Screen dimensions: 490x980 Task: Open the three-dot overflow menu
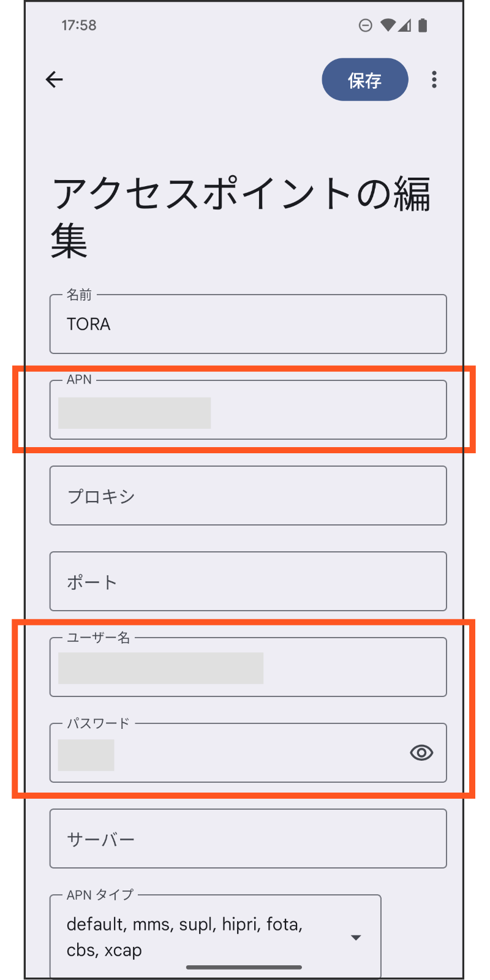[434, 79]
